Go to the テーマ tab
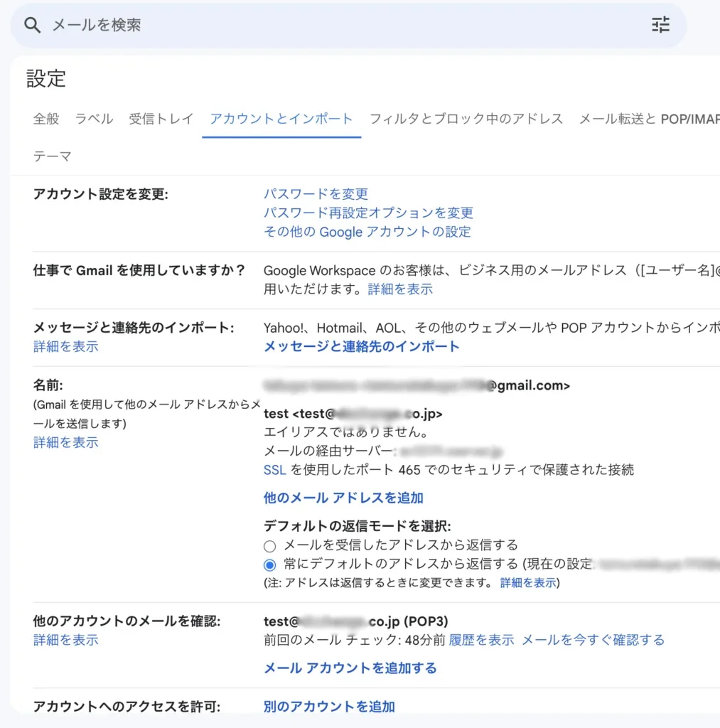 pyautogui.click(x=53, y=156)
